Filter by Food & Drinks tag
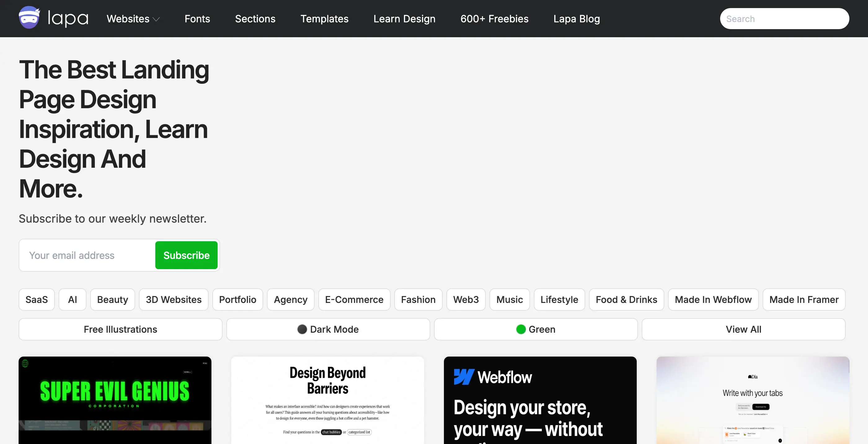868x444 pixels. (x=627, y=300)
